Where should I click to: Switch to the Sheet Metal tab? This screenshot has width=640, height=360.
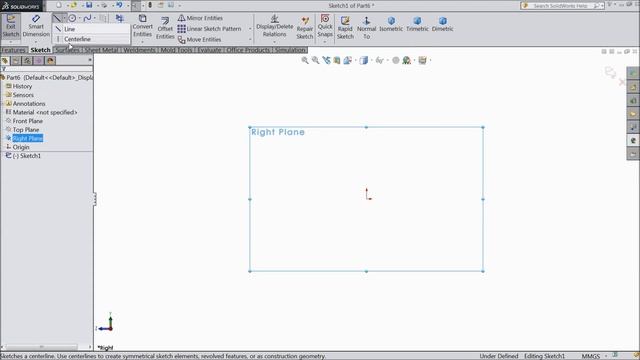coord(101,50)
